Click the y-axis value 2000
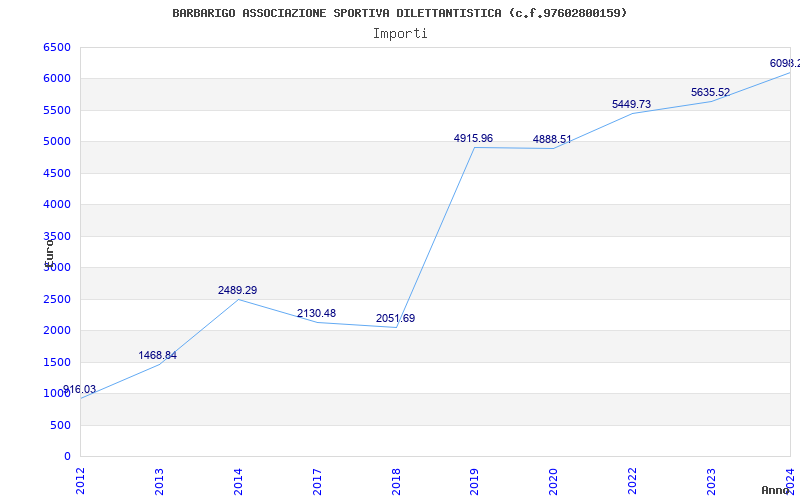 [57, 330]
